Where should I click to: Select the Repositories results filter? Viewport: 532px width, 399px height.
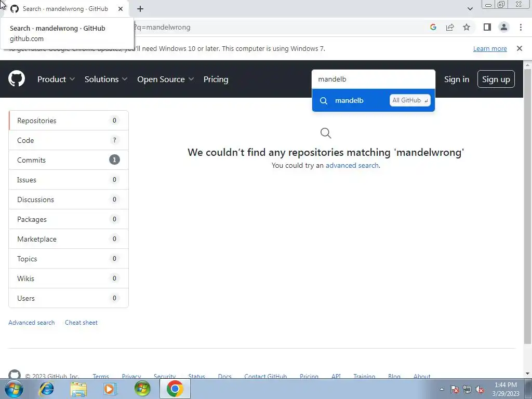(x=69, y=121)
